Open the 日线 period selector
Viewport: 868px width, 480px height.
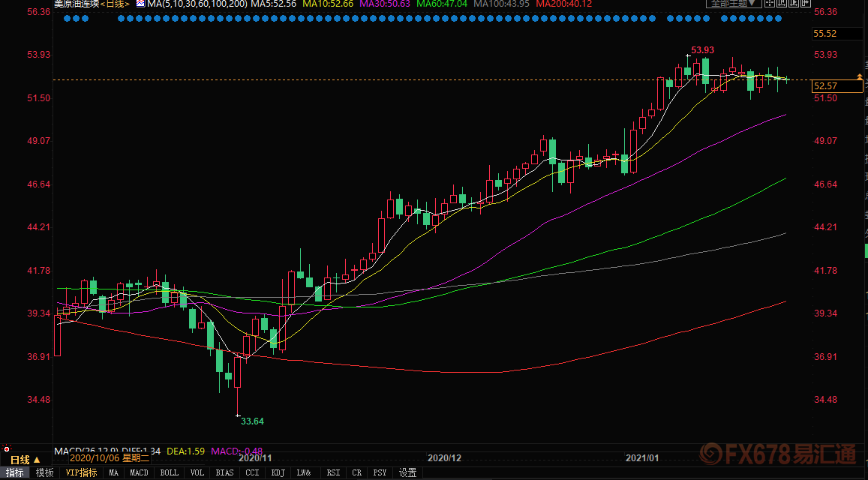tap(26, 460)
